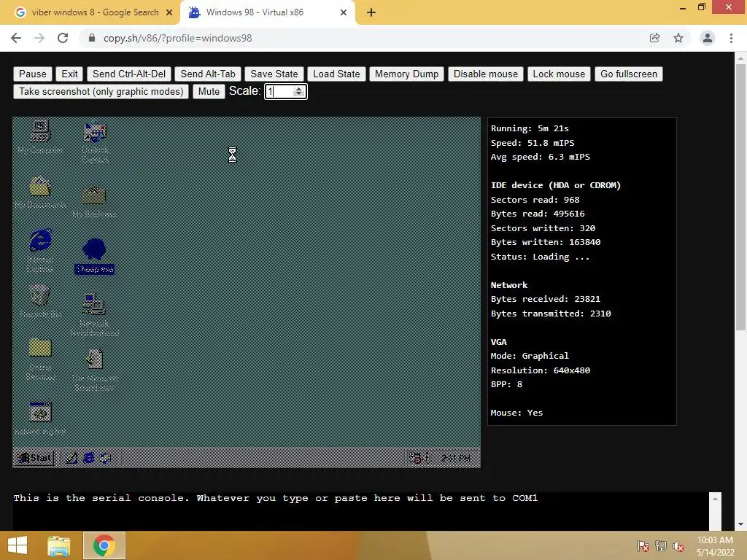The width and height of the screenshot is (747, 560).
Task: Click Action Center flag tray icon
Action: pos(643,546)
